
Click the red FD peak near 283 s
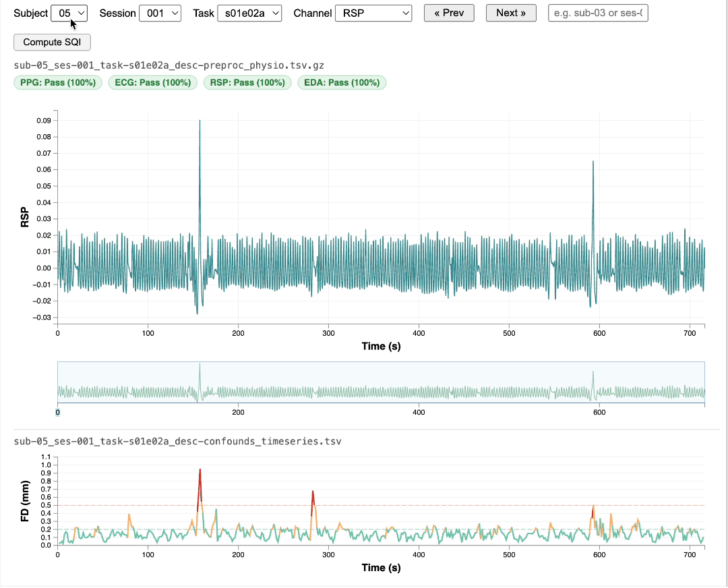(313, 493)
